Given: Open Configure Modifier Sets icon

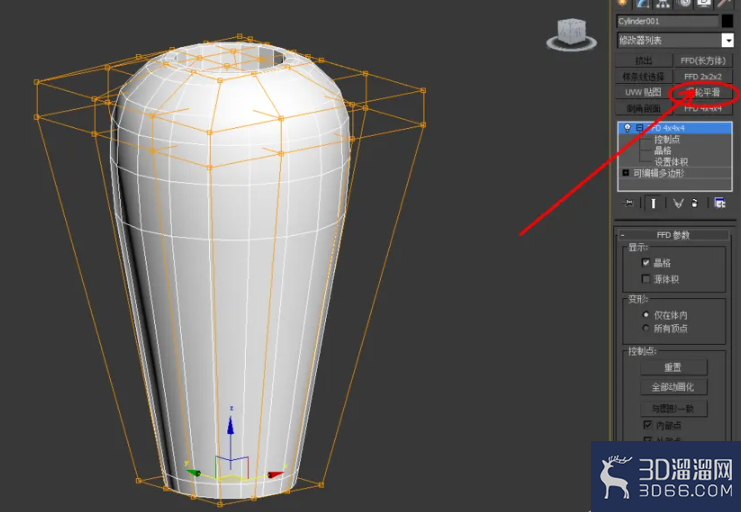Looking at the screenshot, I should [x=720, y=203].
